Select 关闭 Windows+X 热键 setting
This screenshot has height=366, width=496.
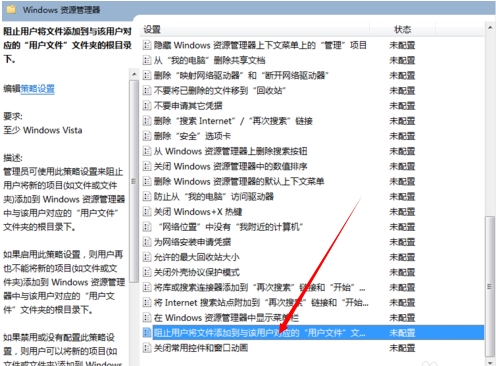(198, 212)
